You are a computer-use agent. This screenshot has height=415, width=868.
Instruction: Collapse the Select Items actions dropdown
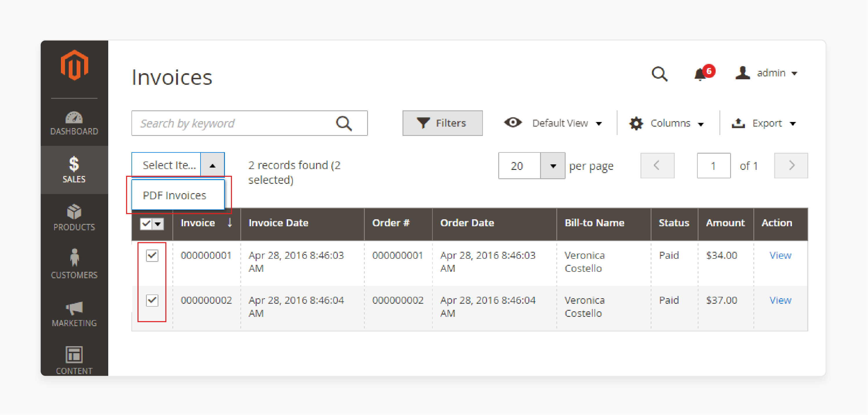pos(212,165)
